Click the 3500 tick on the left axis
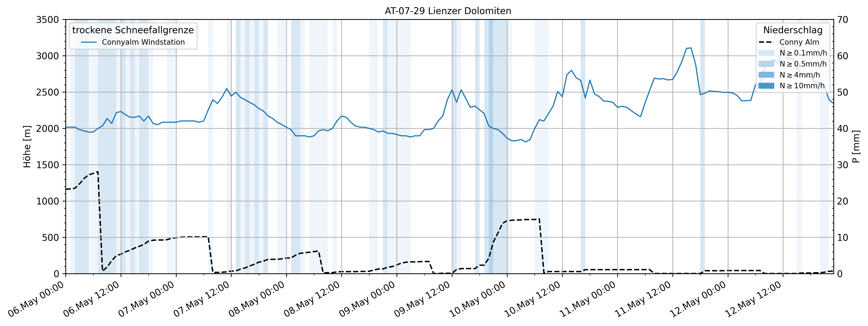Image resolution: width=868 pixels, height=326 pixels. (47, 20)
